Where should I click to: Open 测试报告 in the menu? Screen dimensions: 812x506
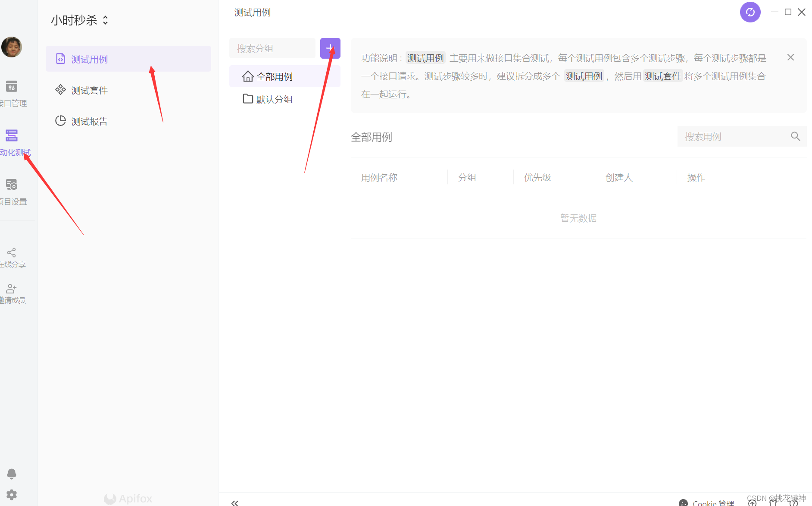pyautogui.click(x=90, y=121)
